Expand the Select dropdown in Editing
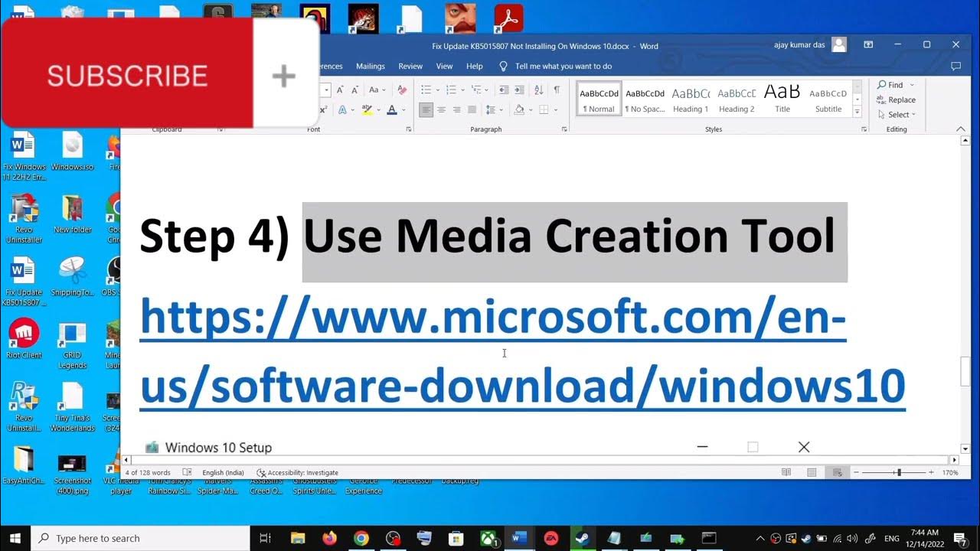 (913, 115)
